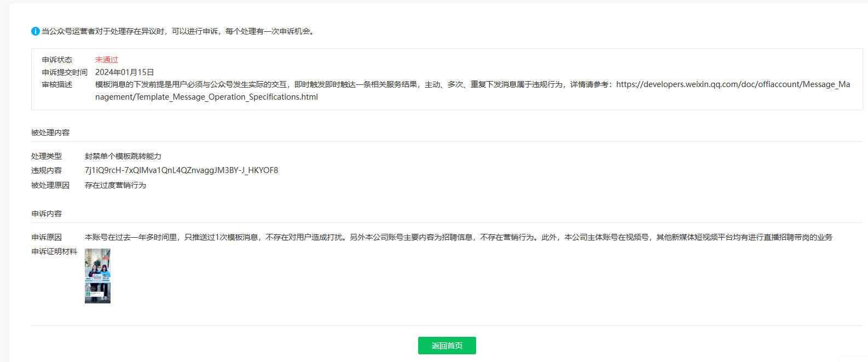Click the 审核描述 label
Viewport: 868px width, 362px height.
point(57,84)
